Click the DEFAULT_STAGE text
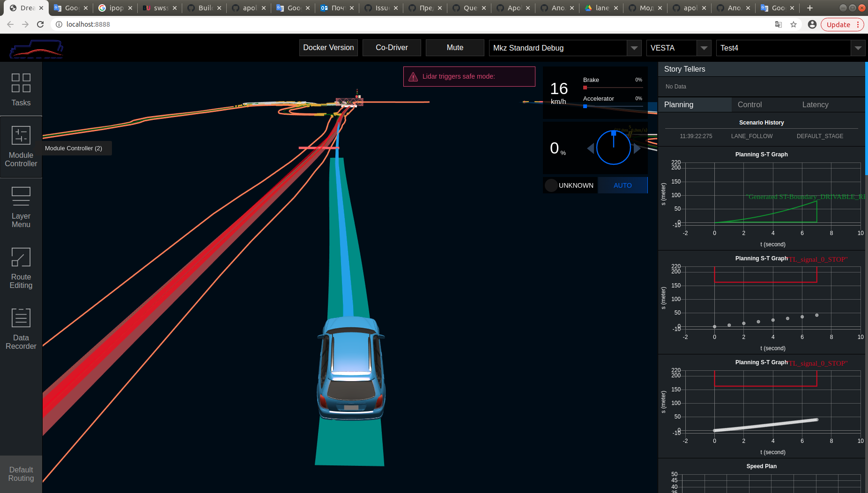This screenshot has height=493, width=868. pyautogui.click(x=820, y=136)
